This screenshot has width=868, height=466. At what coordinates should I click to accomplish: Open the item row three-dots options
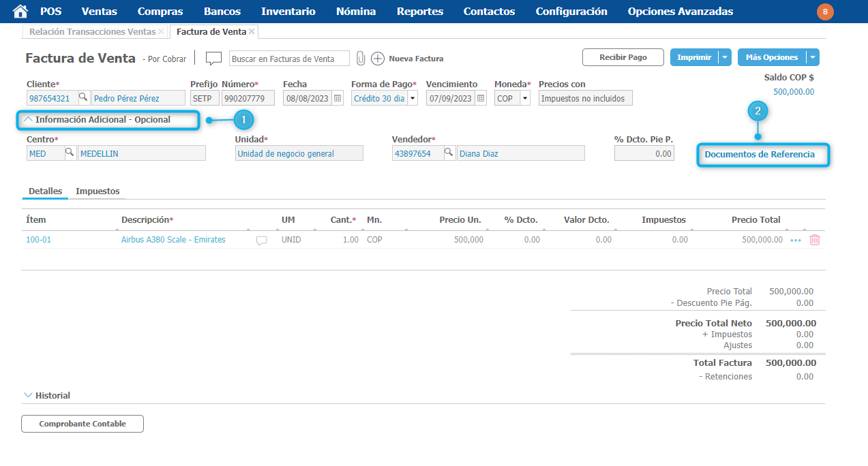(x=795, y=240)
